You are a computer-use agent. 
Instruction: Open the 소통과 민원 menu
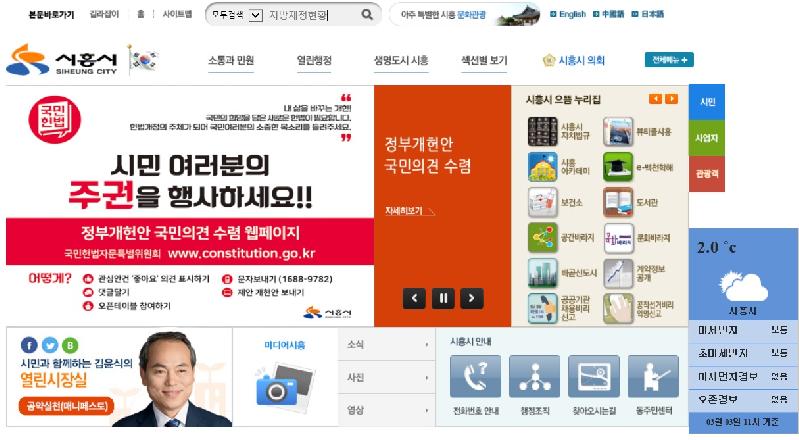point(231,60)
